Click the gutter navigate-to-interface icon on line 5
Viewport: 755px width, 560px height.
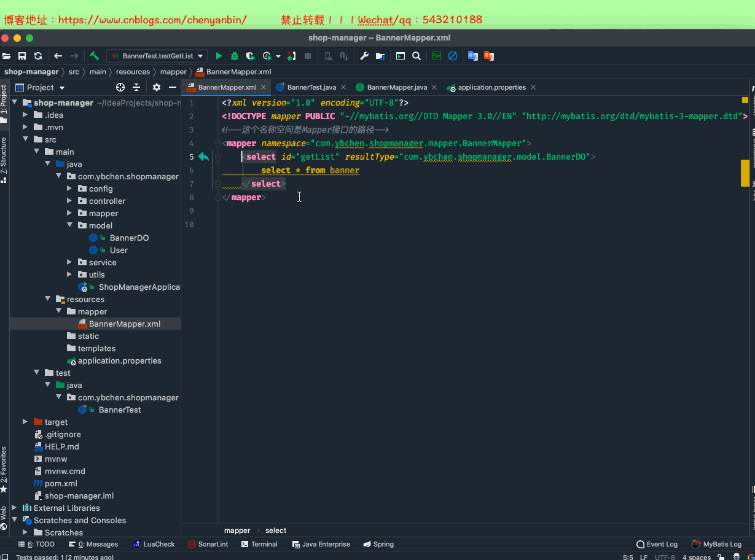(203, 157)
